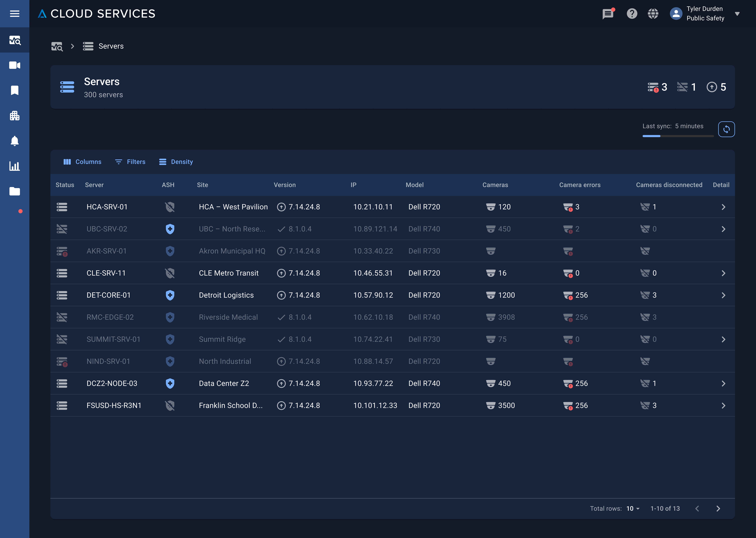756x538 pixels.
Task: Click the help question mark icon
Action: [x=632, y=14]
